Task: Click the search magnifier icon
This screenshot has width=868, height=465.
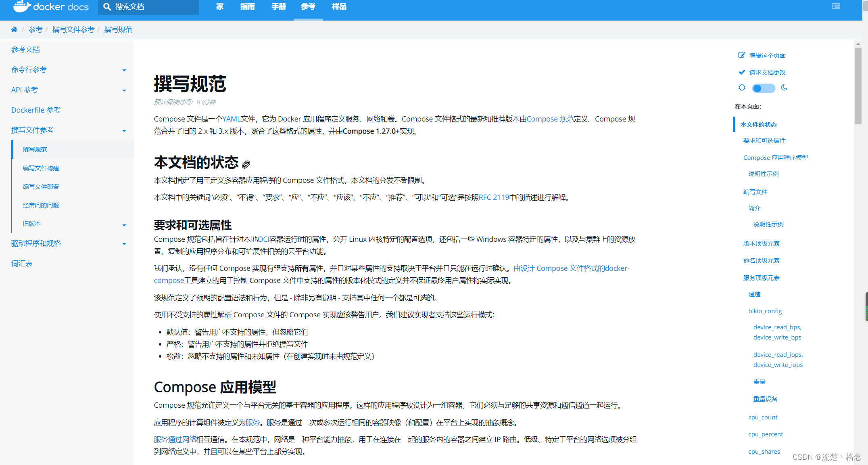Action: tap(107, 7)
